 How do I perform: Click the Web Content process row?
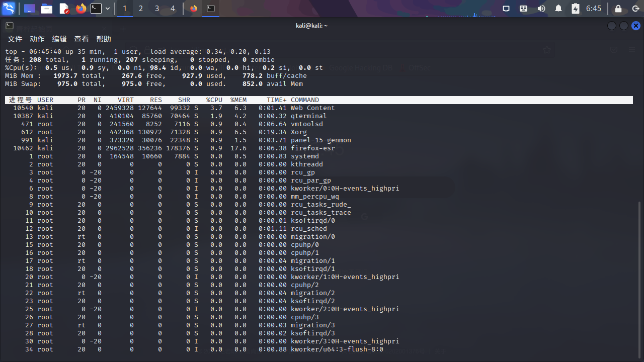point(319,108)
